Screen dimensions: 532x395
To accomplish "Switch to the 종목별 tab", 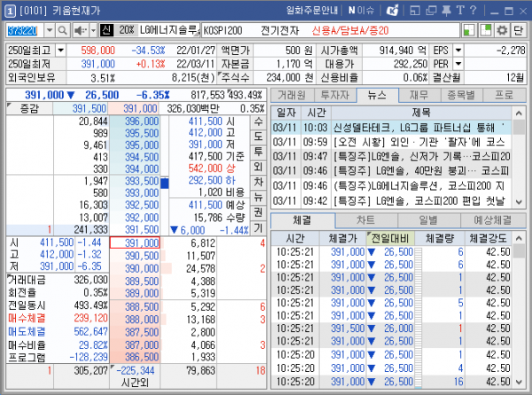I will 461,95.
